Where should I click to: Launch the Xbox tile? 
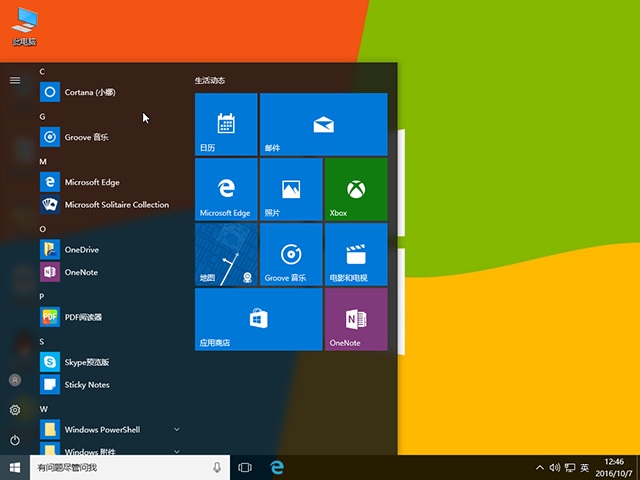pyautogui.click(x=355, y=189)
